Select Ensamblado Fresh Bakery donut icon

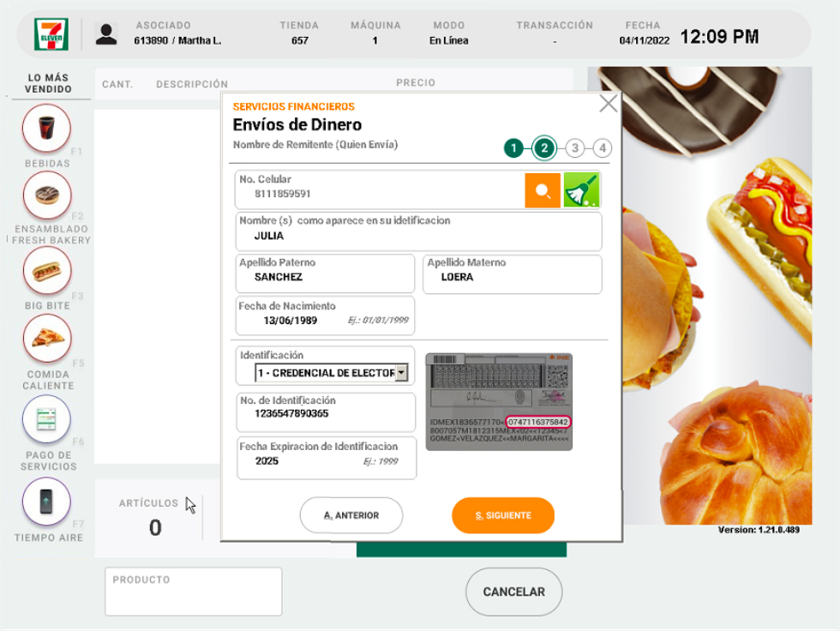click(x=47, y=196)
